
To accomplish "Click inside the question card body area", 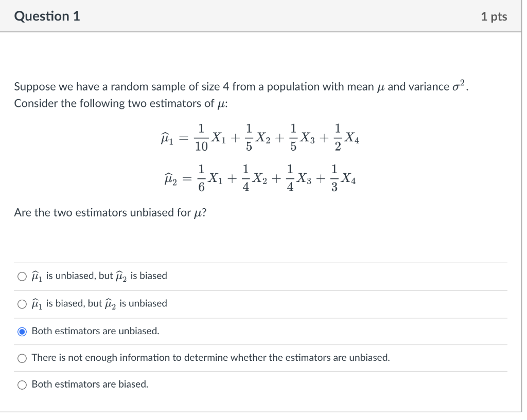I will [x=257, y=236].
